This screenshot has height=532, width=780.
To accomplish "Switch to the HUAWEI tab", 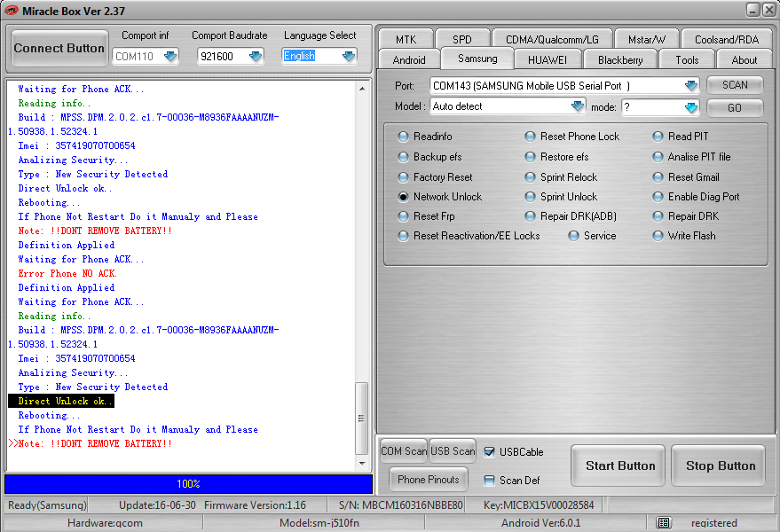I will click(548, 59).
